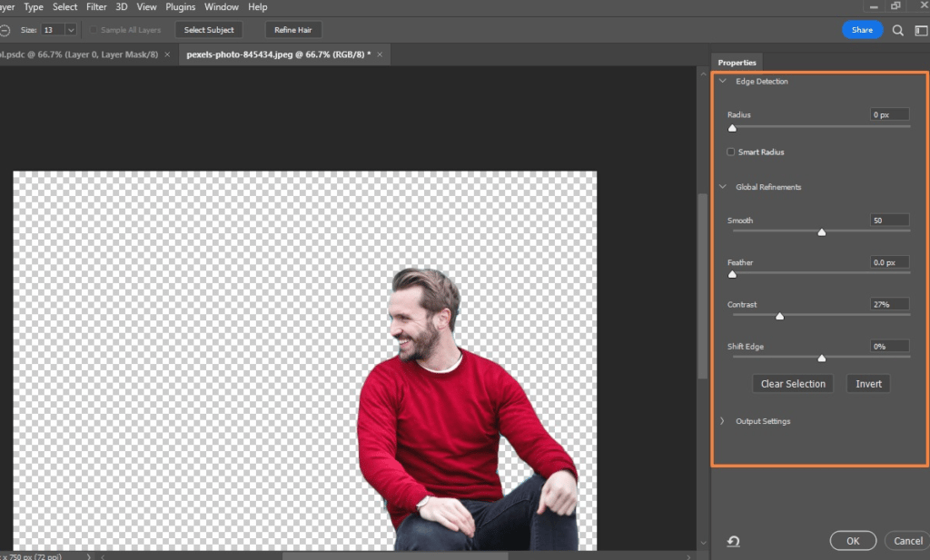Close the pexels-photo-845434.jpeg document tab
The width and height of the screenshot is (930, 560).
click(380, 54)
